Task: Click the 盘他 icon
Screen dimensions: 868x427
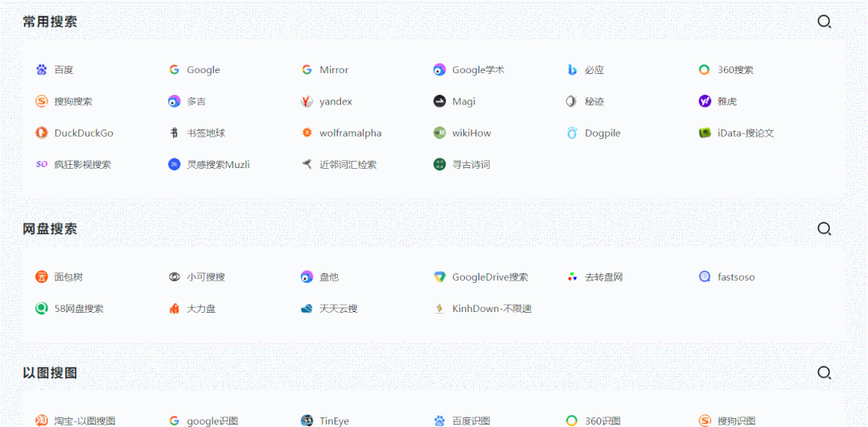Action: [306, 277]
